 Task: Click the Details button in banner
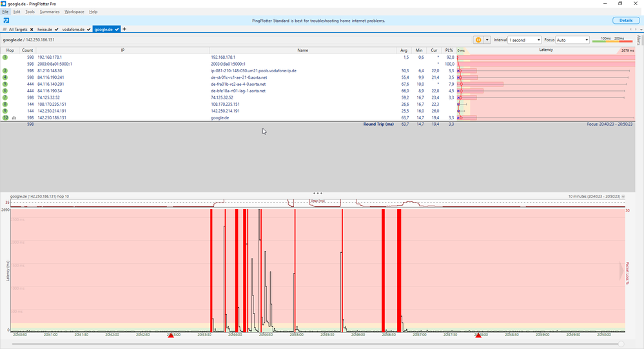point(626,21)
